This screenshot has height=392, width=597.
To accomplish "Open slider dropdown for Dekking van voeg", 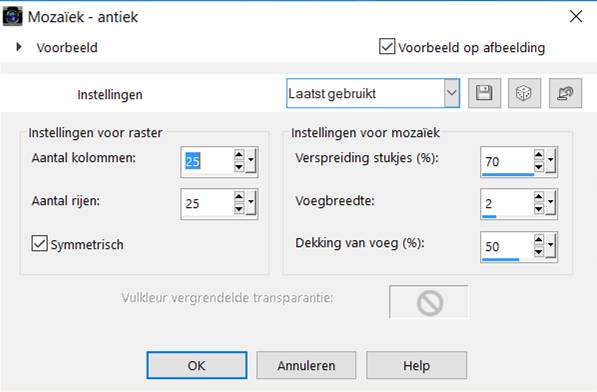I will (551, 246).
